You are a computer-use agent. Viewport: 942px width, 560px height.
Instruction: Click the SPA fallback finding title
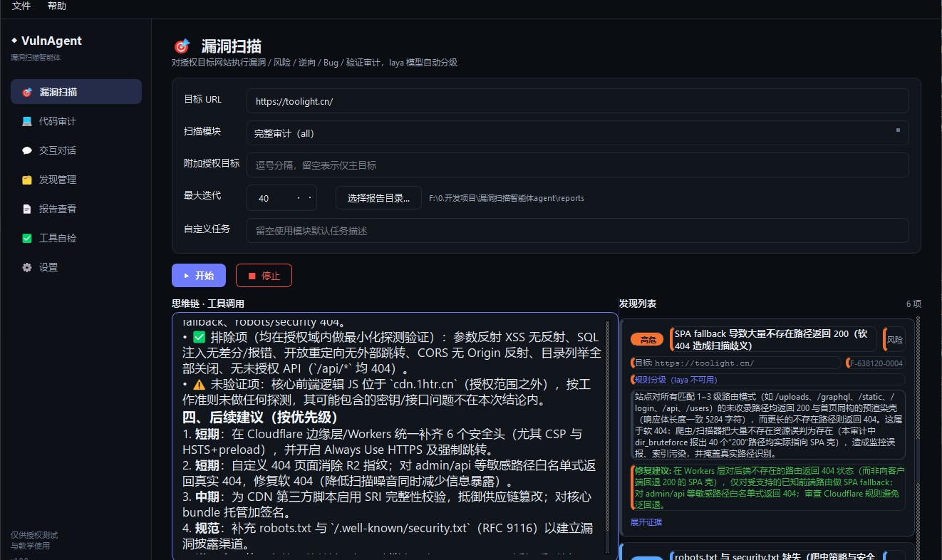pos(775,340)
